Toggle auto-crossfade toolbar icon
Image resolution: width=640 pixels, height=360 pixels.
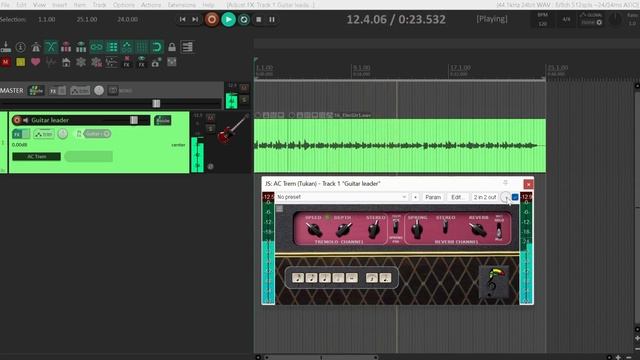coord(51,47)
